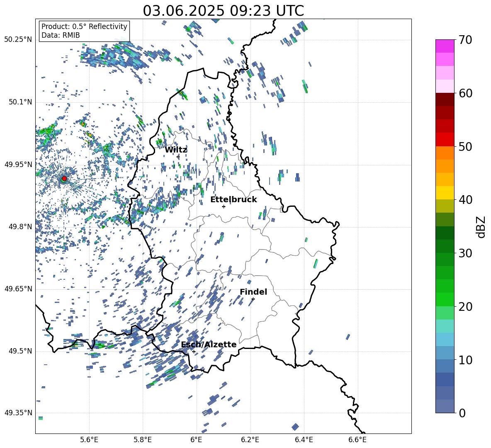Click the colorbar value 0
Screen dimensions: 491x448
(462, 413)
